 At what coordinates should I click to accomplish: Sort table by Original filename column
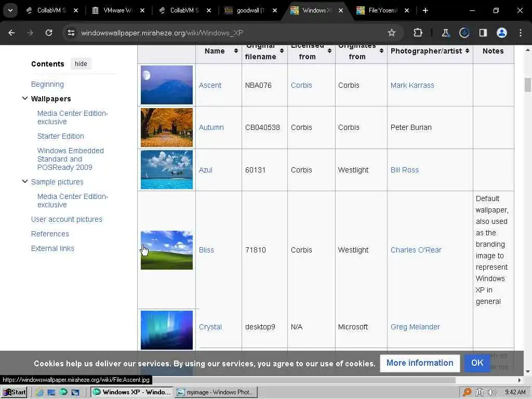tap(282, 51)
